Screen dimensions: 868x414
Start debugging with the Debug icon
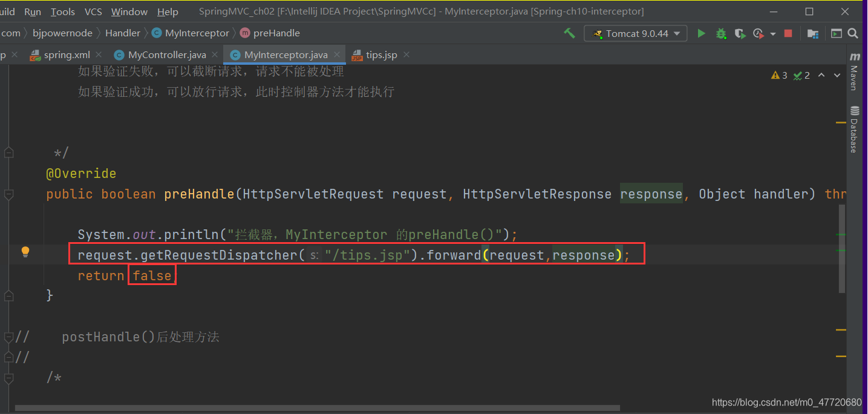(x=721, y=33)
